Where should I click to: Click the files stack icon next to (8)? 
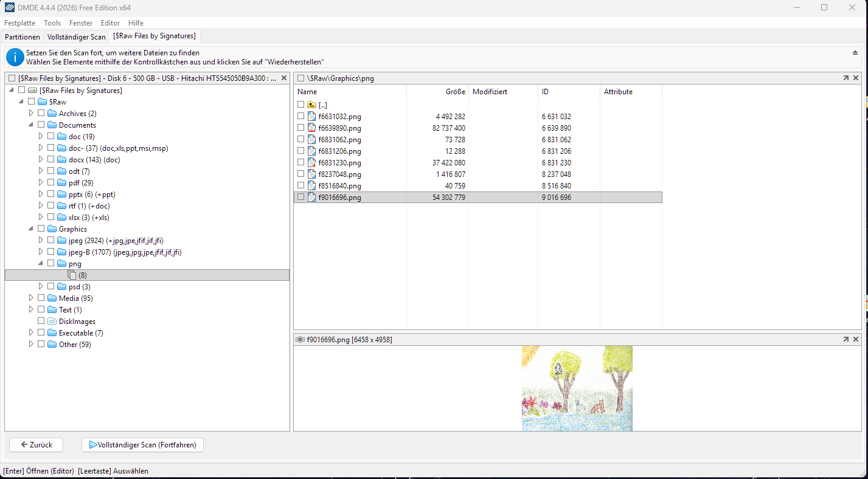click(72, 275)
